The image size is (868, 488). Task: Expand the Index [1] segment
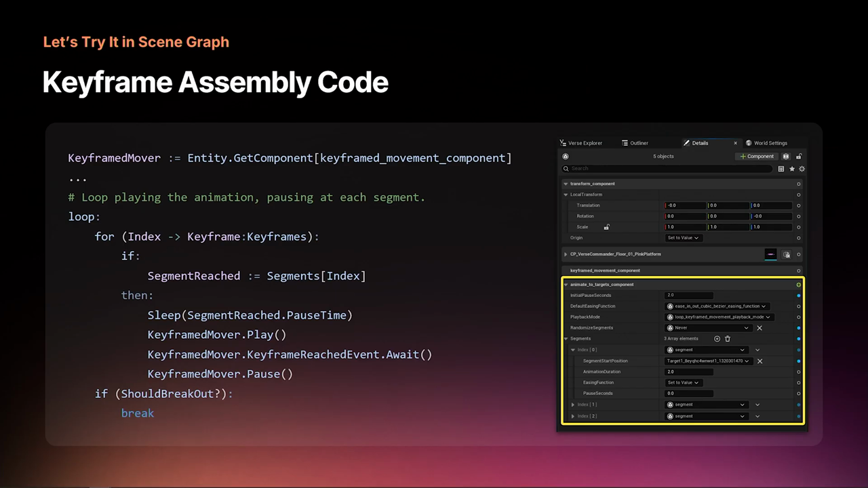pyautogui.click(x=573, y=405)
